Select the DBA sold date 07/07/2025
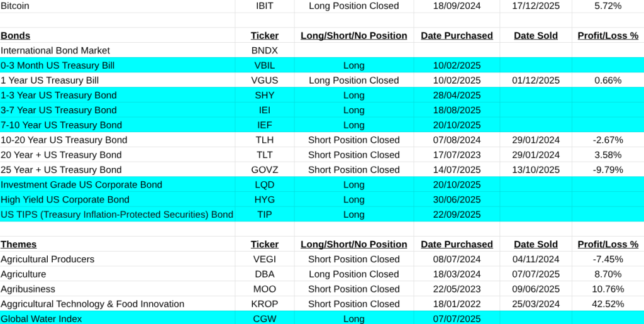The image size is (644, 324). click(x=536, y=274)
